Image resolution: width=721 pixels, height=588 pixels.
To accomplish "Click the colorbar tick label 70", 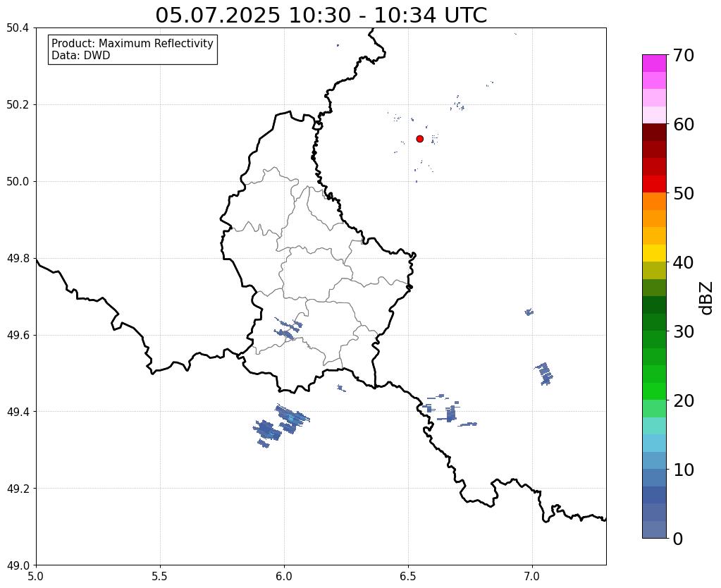I will click(x=684, y=55).
